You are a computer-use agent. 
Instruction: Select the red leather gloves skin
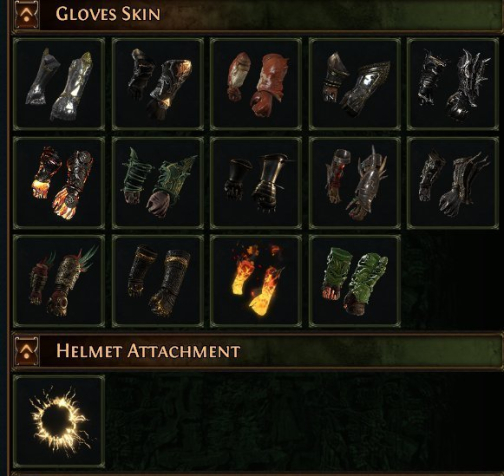[256, 84]
